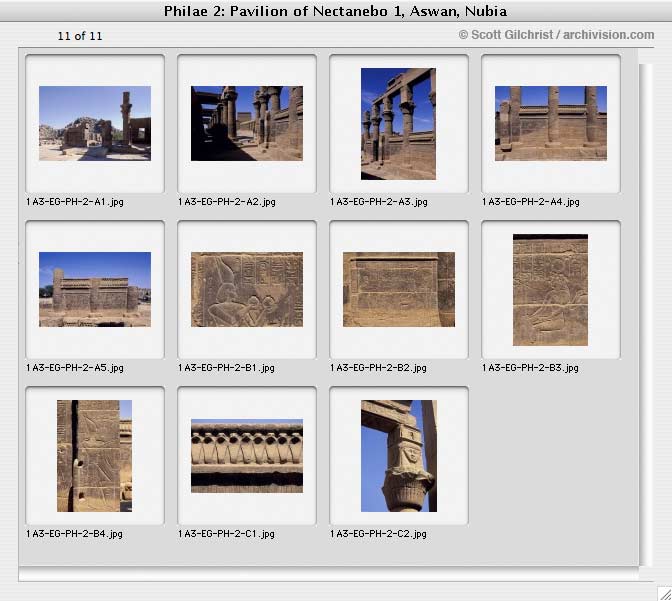Click the window resize grip icon

coord(665,594)
